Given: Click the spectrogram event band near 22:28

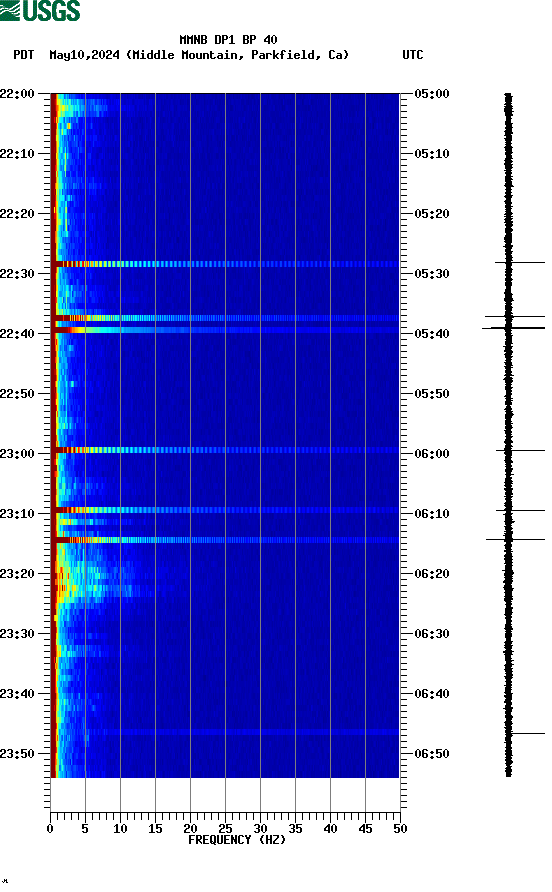Looking at the screenshot, I should tap(225, 264).
